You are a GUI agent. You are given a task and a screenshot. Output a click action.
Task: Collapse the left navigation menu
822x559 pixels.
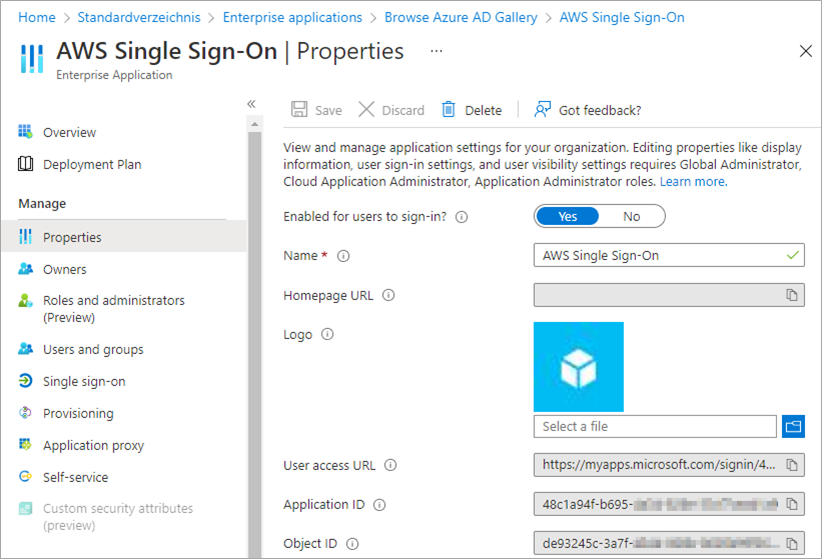pos(252,104)
